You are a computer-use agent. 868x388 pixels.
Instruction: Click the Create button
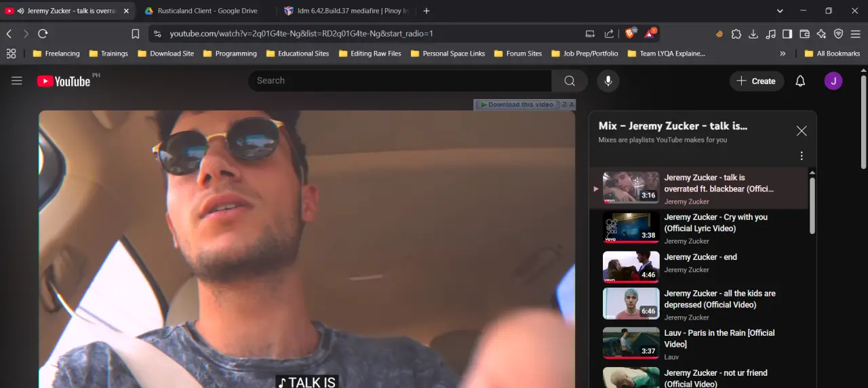pos(757,81)
